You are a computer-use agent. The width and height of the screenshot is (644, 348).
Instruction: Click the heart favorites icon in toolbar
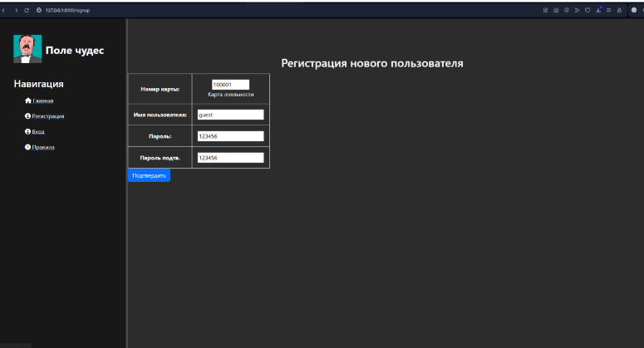coord(587,9)
